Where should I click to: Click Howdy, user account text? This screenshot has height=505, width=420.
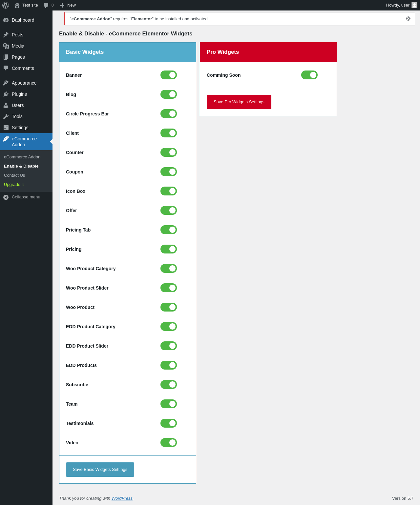398,5
